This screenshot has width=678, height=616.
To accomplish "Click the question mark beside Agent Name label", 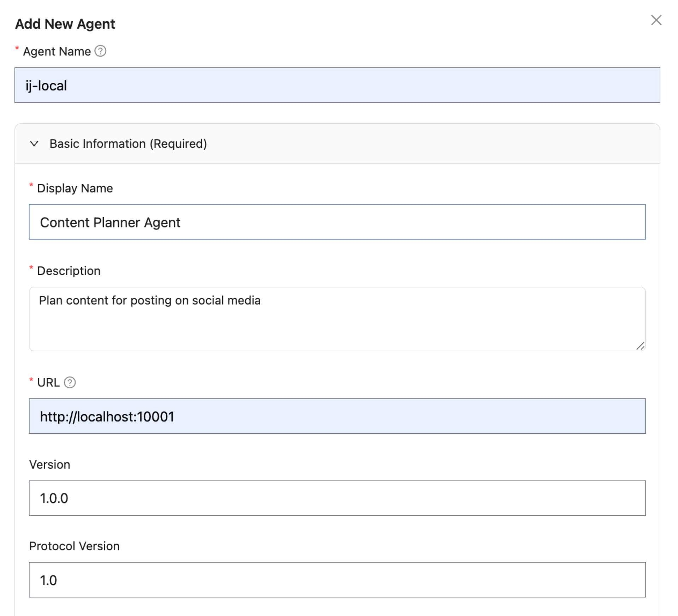I will click(x=101, y=51).
